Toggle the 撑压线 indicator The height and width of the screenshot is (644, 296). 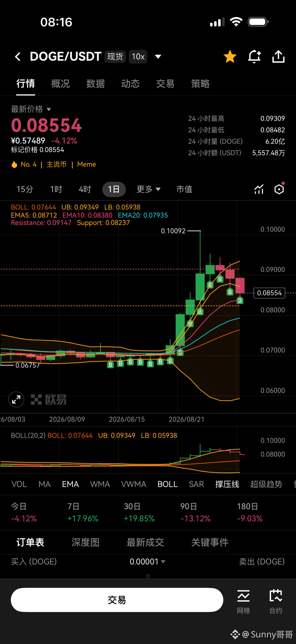(x=227, y=484)
